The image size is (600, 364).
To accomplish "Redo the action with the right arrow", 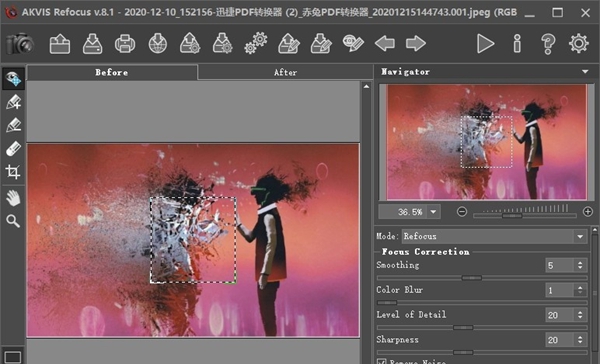I will pyautogui.click(x=416, y=43).
